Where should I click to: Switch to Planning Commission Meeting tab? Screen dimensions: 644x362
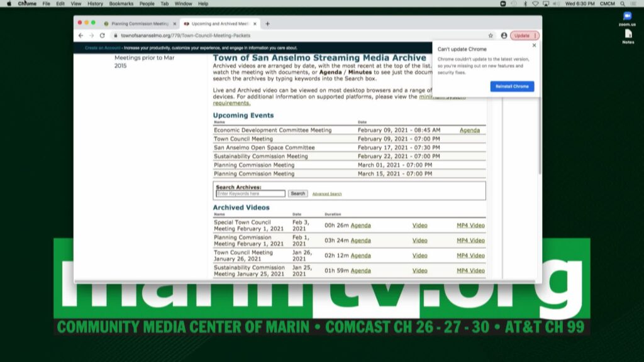point(140,24)
